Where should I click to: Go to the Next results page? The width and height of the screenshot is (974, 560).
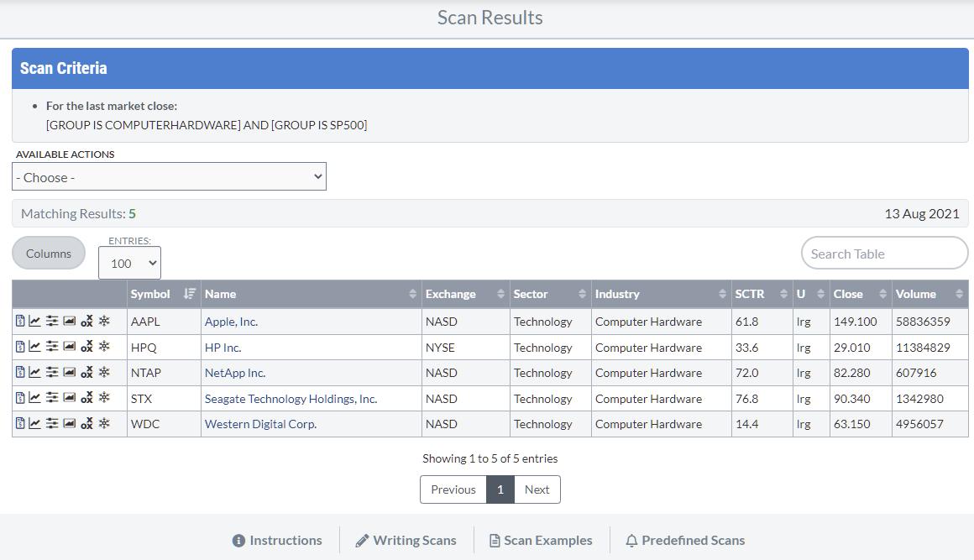(x=537, y=489)
